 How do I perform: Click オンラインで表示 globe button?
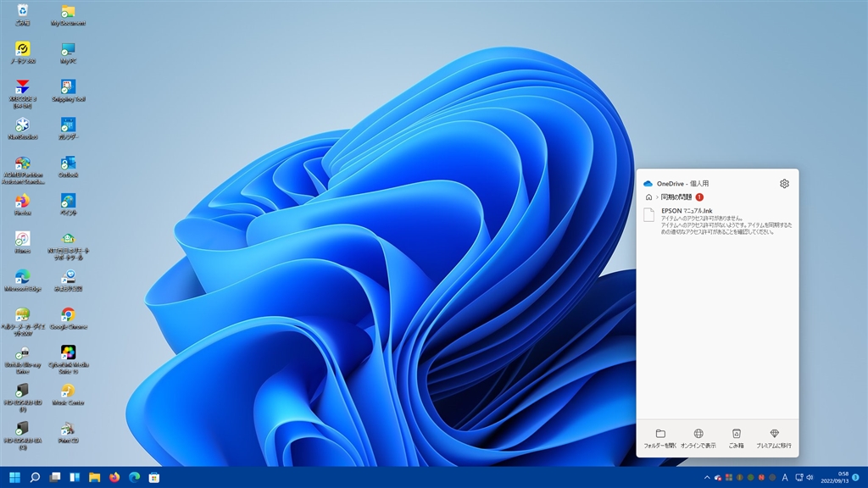tap(698, 438)
